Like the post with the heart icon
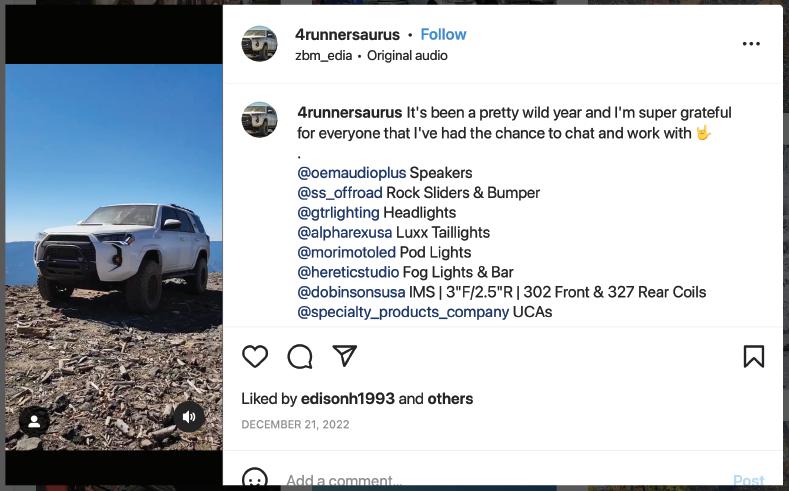 (255, 357)
